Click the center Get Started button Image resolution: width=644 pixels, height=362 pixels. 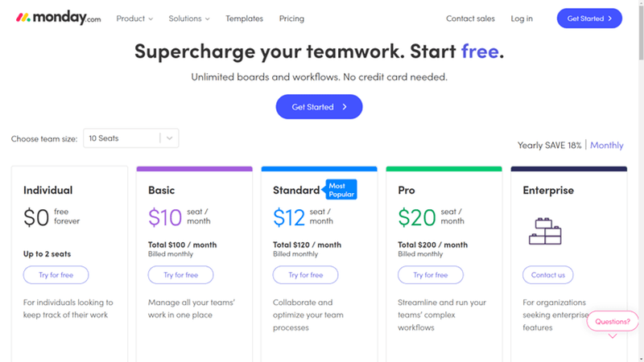[x=319, y=107]
